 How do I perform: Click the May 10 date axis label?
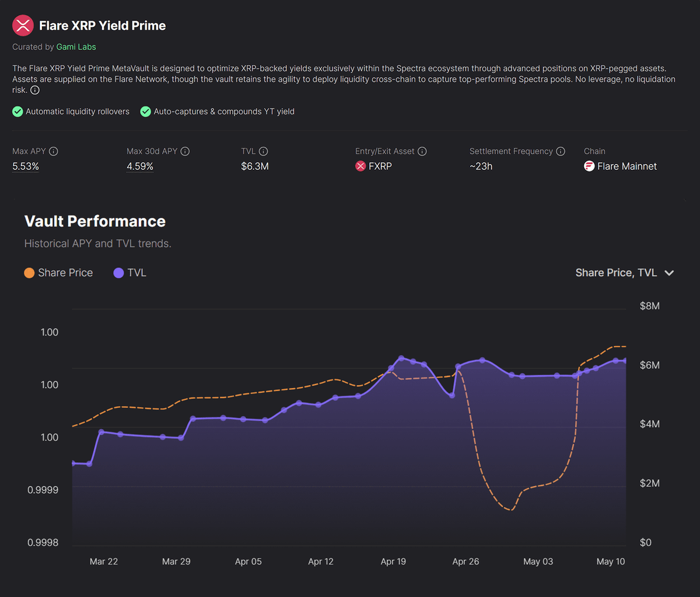pos(611,561)
